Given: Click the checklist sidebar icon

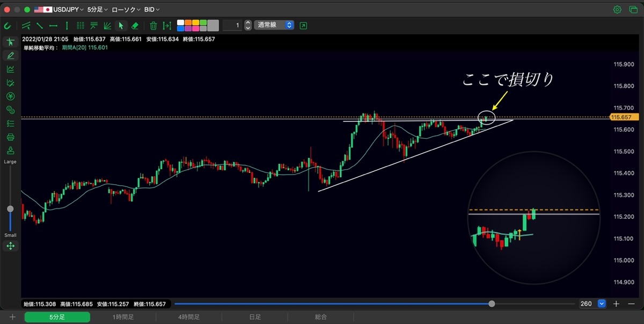Looking at the screenshot, I should (x=10, y=123).
